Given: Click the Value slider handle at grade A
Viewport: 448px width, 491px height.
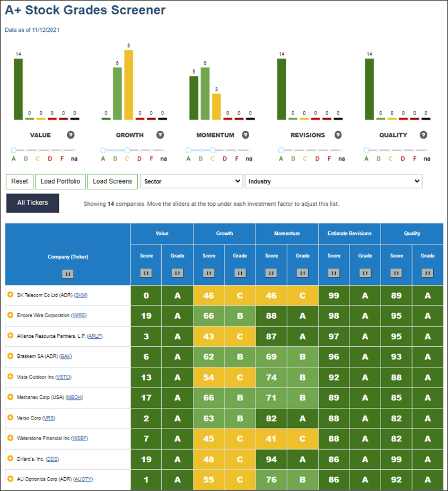Looking at the screenshot, I should (13, 150).
